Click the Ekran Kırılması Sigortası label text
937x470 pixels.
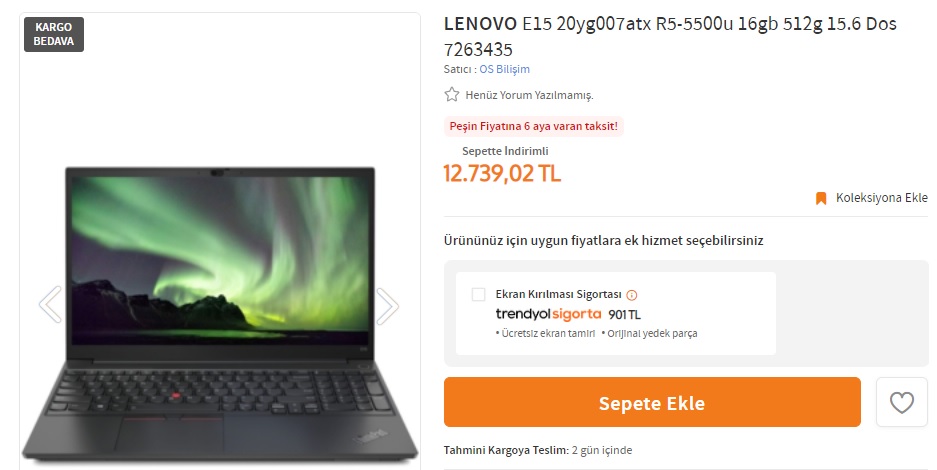(x=558, y=294)
